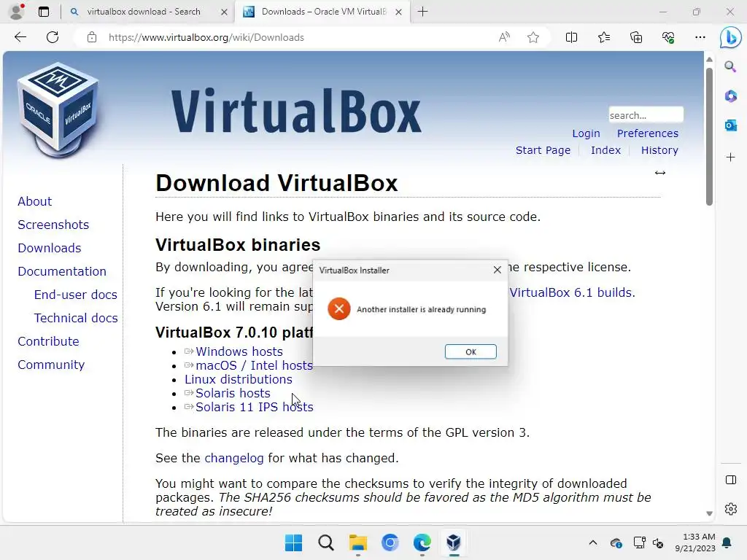Switch to 'virtualbox download - Search' tab
The height and width of the screenshot is (560, 747).
point(143,12)
